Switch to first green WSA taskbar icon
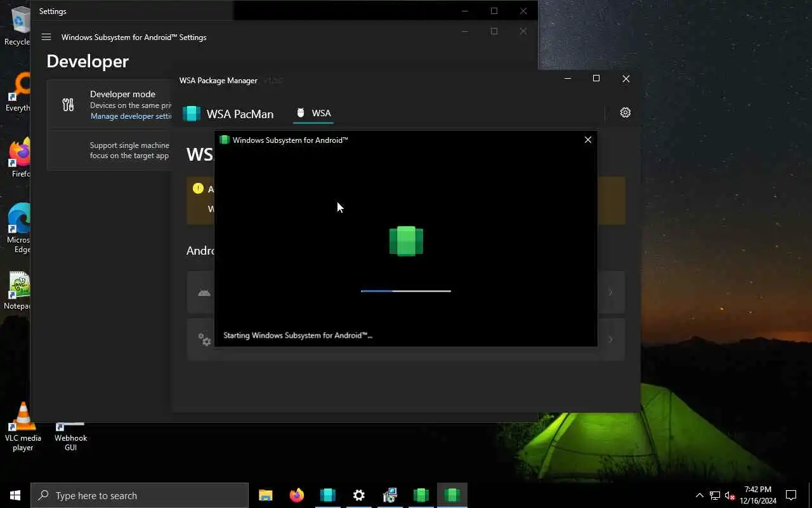The height and width of the screenshot is (508, 812). point(421,495)
